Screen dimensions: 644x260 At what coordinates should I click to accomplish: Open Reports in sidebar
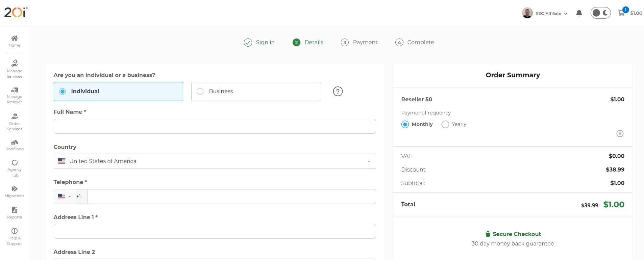(x=15, y=213)
